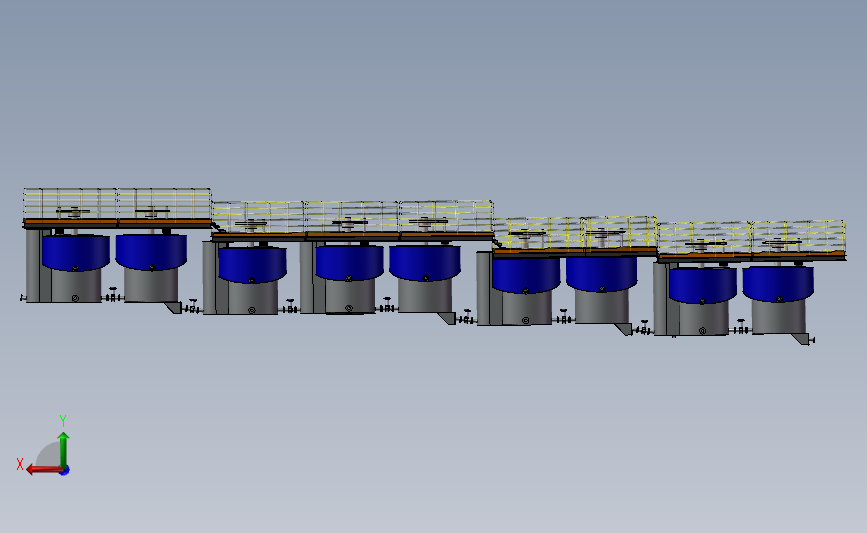The width and height of the screenshot is (867, 533).
Task: Click the blue Z axis ball on the triad
Action: point(65,471)
